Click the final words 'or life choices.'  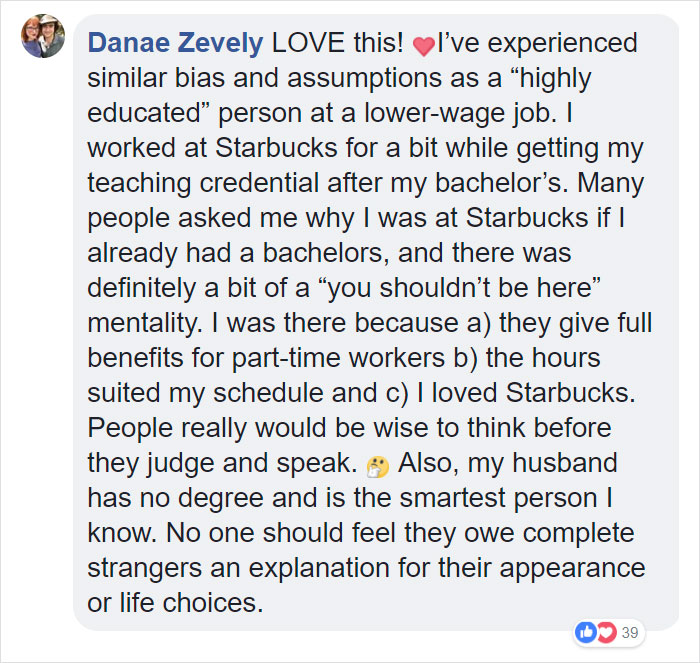pos(175,603)
